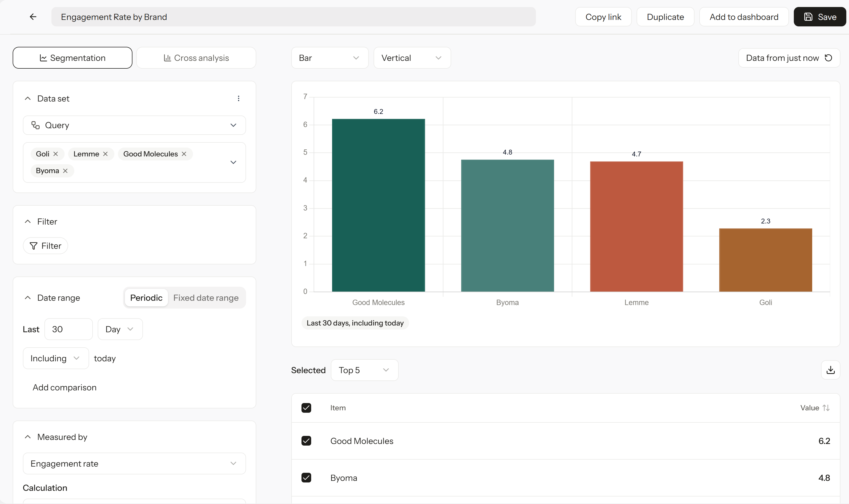Collapse the Measured by section
This screenshot has height=504, width=849.
[x=28, y=437]
